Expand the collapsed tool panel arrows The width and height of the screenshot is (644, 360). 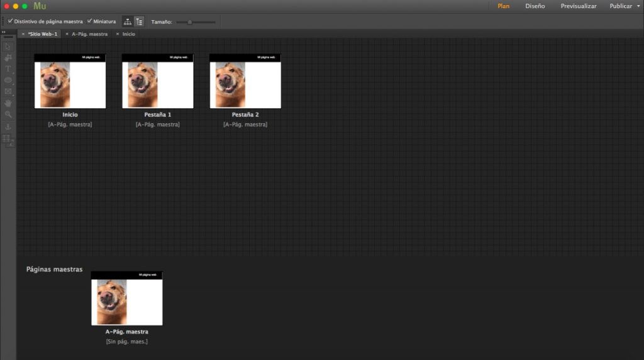click(x=4, y=32)
